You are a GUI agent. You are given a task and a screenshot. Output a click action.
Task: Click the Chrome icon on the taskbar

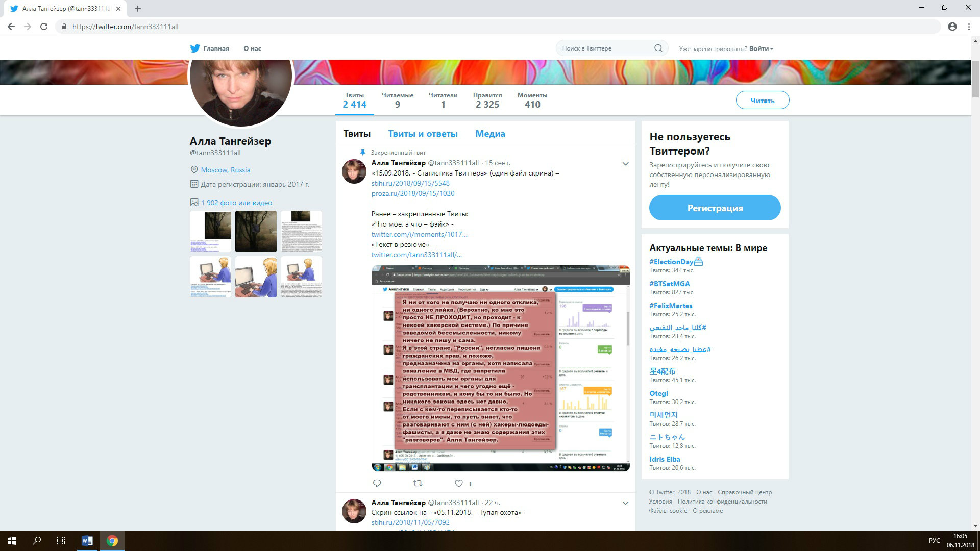[112, 541]
